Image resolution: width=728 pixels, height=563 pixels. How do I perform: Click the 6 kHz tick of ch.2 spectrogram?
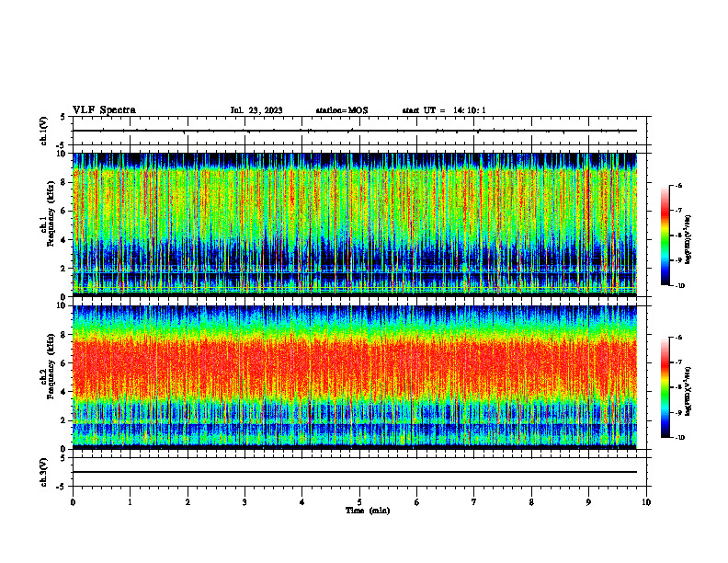click(x=64, y=363)
